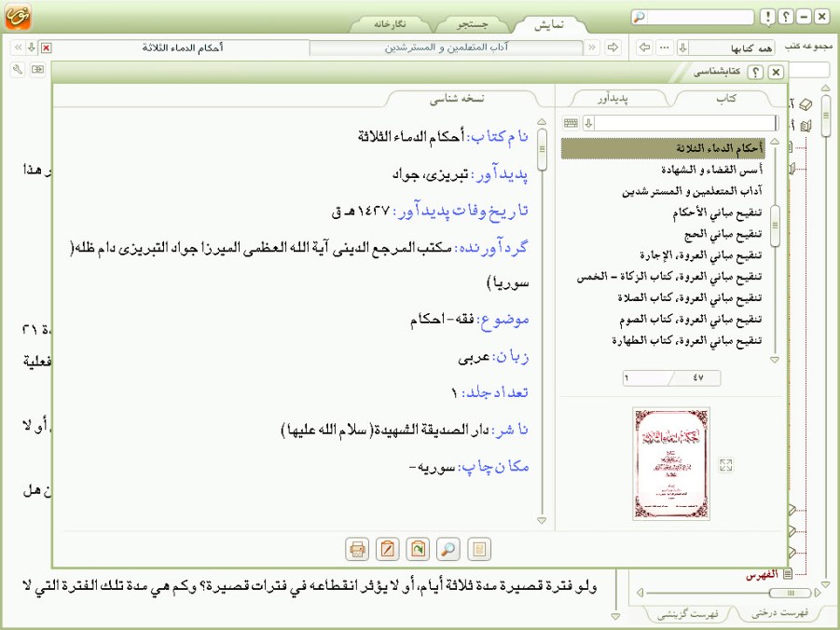Open the on-screen keyboard icon
This screenshot has height=630, width=840.
(x=571, y=123)
